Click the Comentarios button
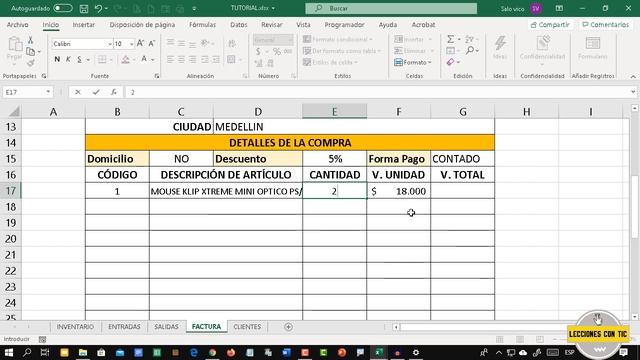The height and width of the screenshot is (360, 640). (x=605, y=25)
